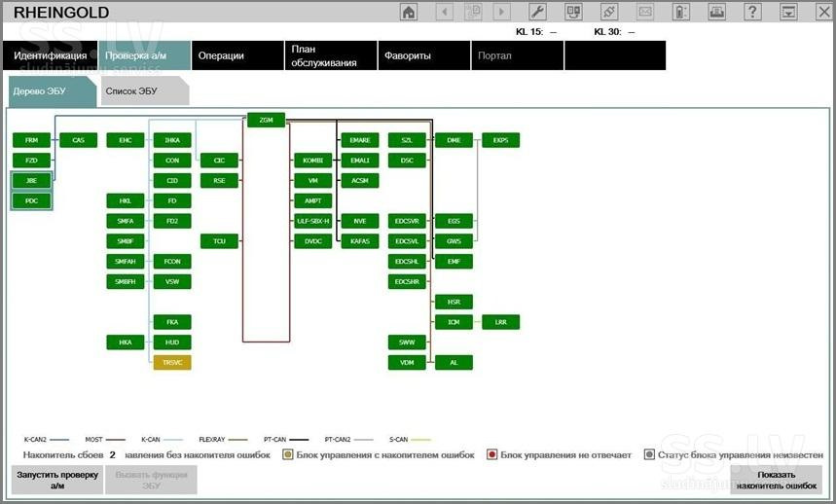836x504 pixels.
Task: Go to the home screen icon
Action: (x=409, y=12)
